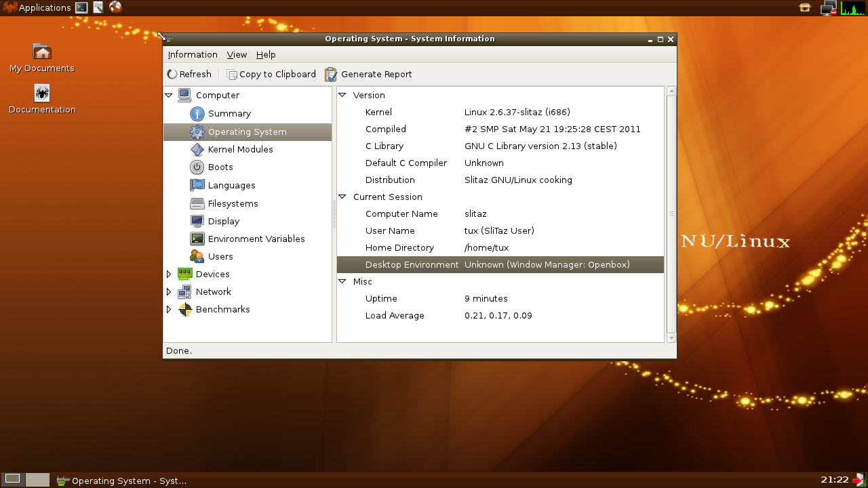The width and height of the screenshot is (868, 488).
Task: Click the Refresh toolbar button
Action: click(189, 75)
